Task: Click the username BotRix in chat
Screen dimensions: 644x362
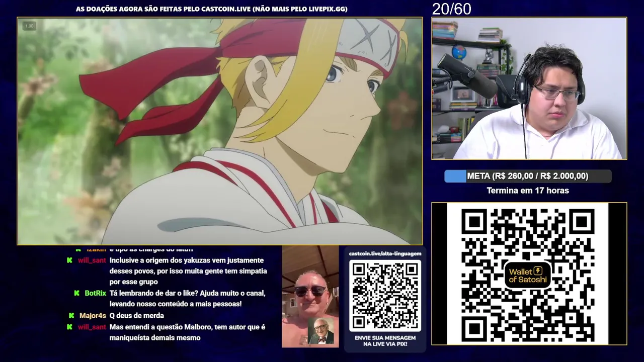Action: [x=95, y=293]
